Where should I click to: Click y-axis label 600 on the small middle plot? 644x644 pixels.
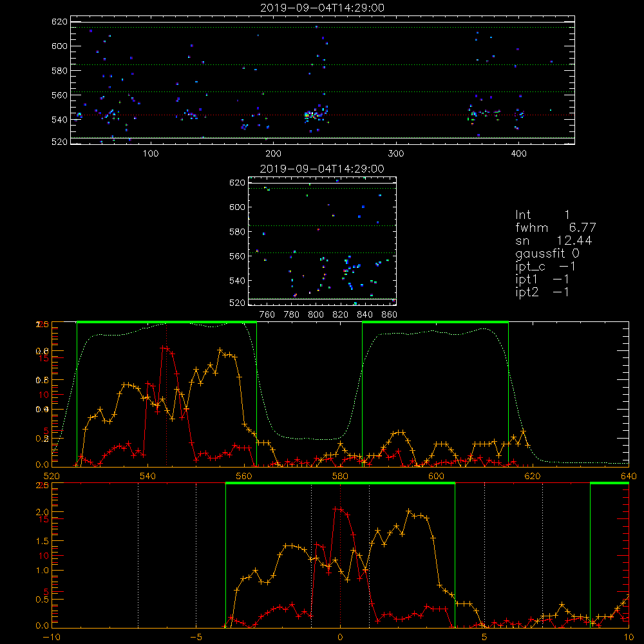pyautogui.click(x=237, y=207)
